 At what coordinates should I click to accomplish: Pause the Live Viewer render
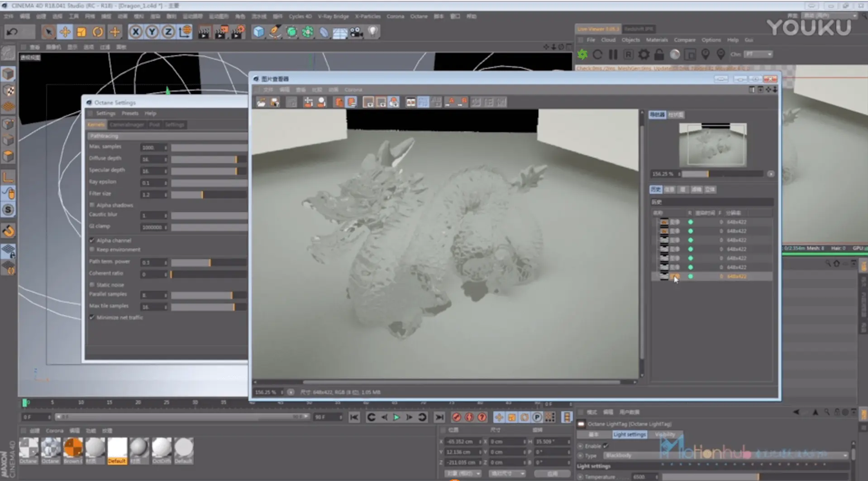pos(613,55)
